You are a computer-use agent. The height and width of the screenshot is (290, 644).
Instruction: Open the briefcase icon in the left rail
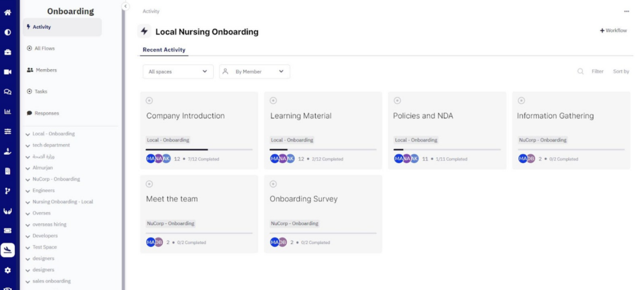point(8,52)
